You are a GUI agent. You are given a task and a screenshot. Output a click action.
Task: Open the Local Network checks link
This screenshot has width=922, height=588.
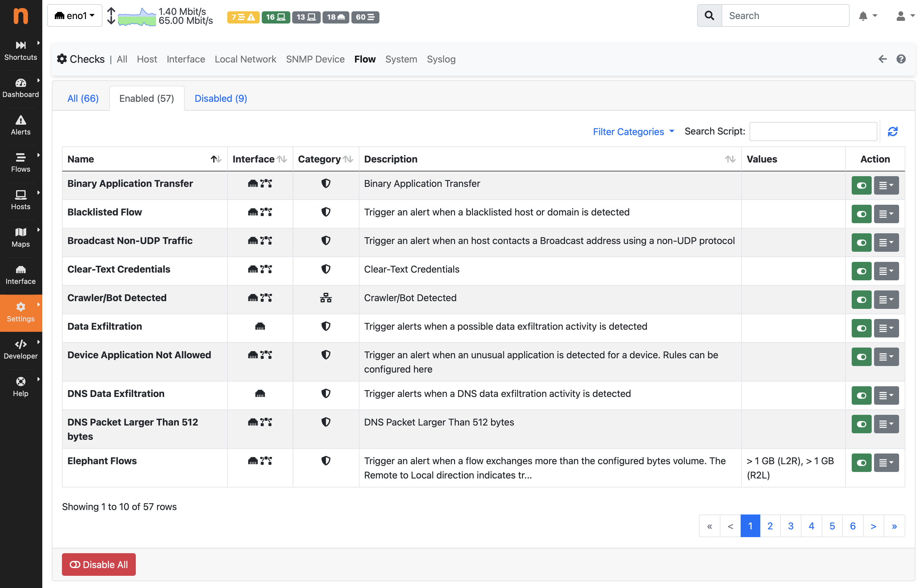[245, 59]
